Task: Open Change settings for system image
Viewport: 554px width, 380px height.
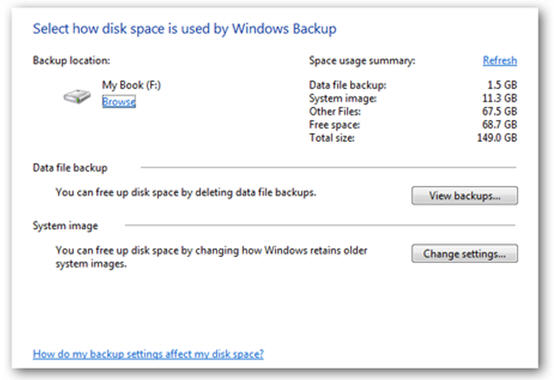Action: pos(465,254)
